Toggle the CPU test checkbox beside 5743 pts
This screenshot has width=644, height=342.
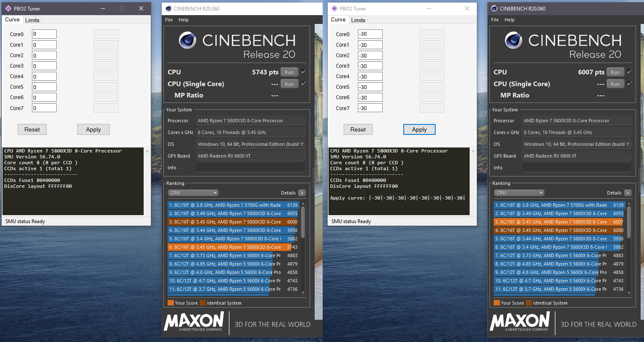click(303, 72)
